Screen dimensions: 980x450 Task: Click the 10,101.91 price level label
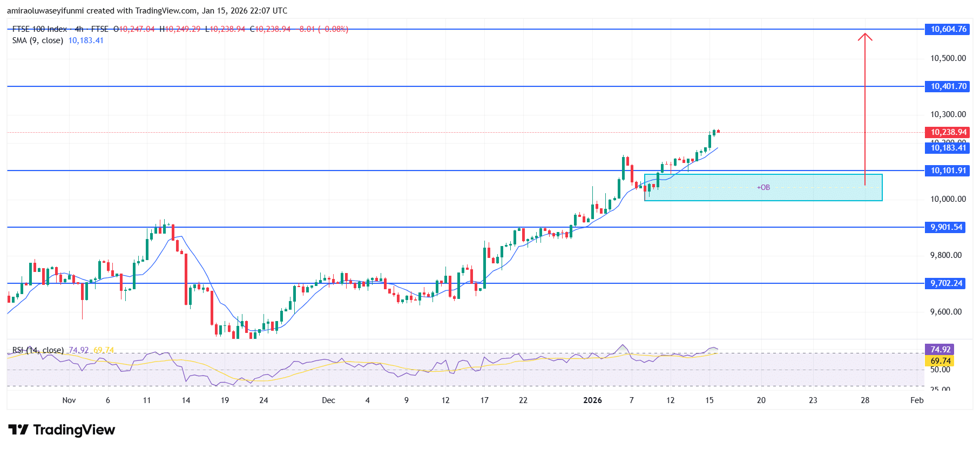click(x=948, y=171)
